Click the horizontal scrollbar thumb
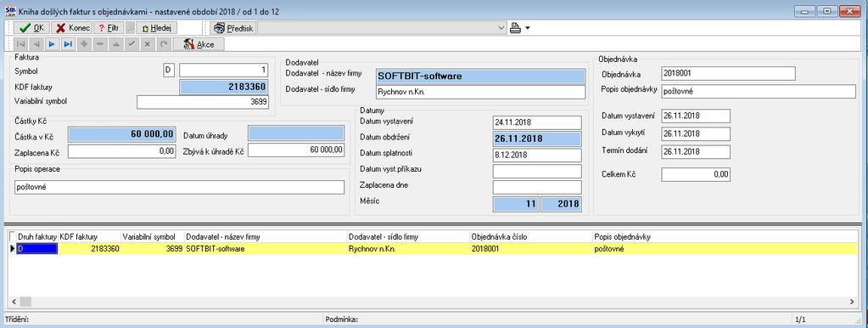The width and height of the screenshot is (868, 328). point(25,302)
